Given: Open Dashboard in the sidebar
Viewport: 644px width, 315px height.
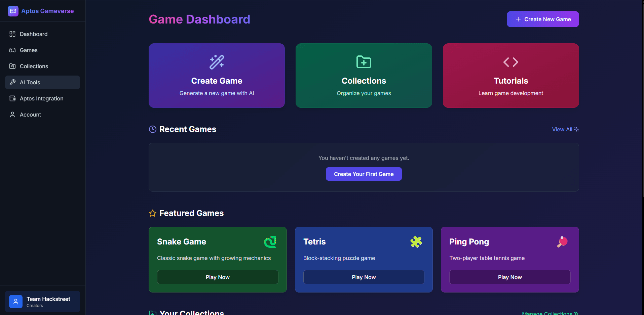Looking at the screenshot, I should (x=34, y=34).
